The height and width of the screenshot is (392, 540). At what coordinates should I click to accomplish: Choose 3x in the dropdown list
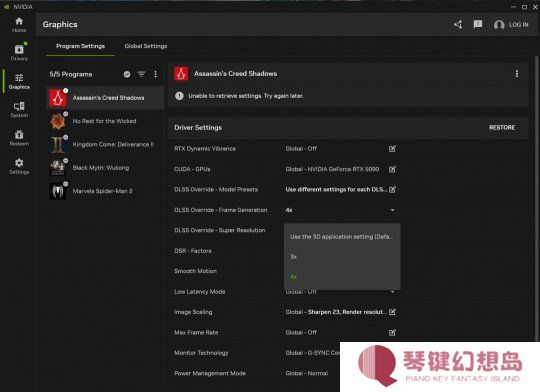point(342,257)
